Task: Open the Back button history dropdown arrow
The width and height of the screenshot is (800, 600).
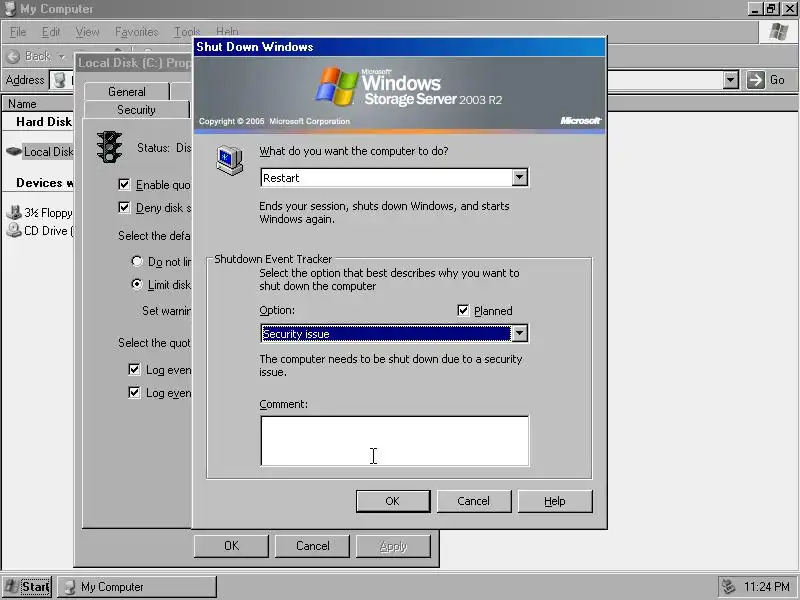Action: pos(62,57)
